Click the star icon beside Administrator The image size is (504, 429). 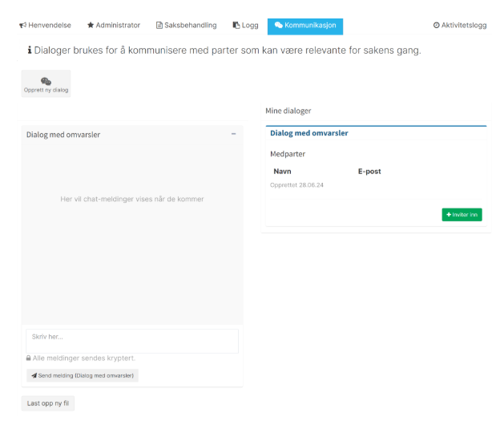pos(91,26)
